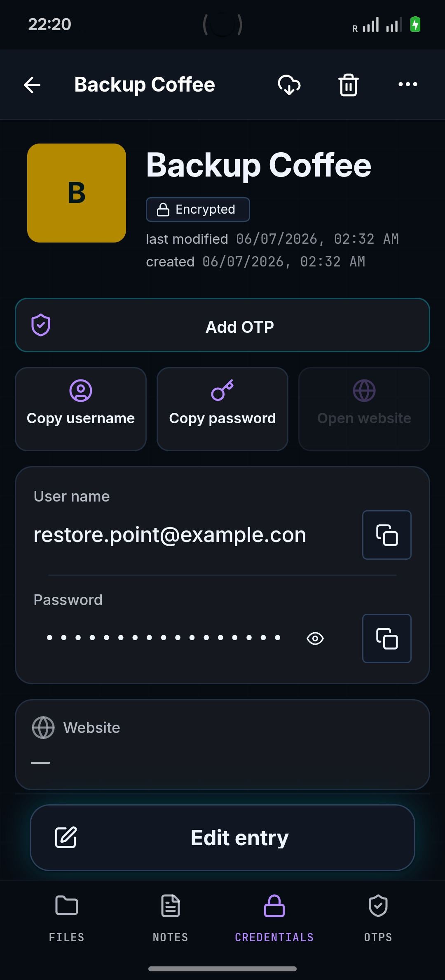Image resolution: width=445 pixels, height=980 pixels.
Task: Reveal password with the eye icon
Action: click(x=315, y=638)
